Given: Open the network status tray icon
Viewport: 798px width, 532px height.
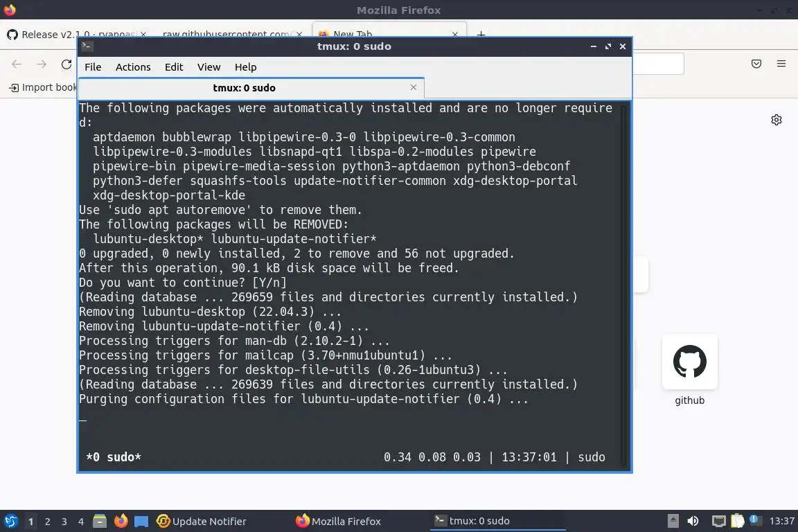Looking at the screenshot, I should [x=718, y=521].
